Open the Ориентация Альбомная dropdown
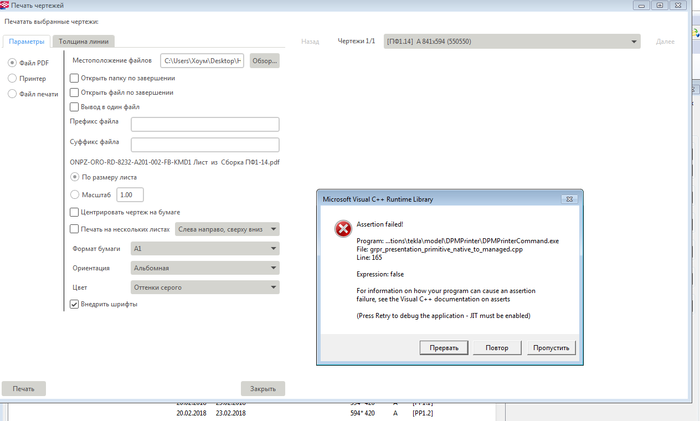The image size is (700, 421). point(205,268)
